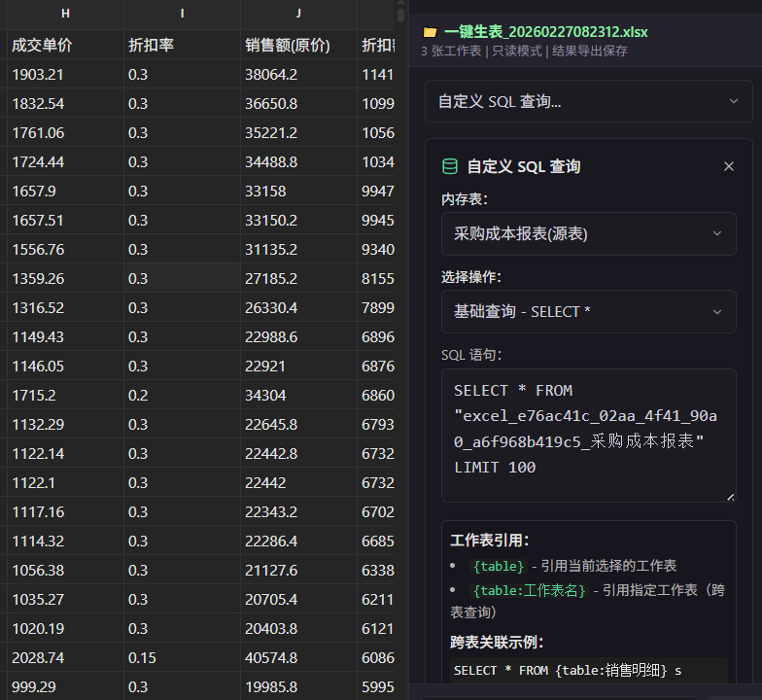Select cell with value 1657.9
The width and height of the screenshot is (762, 700).
[x=66, y=191]
